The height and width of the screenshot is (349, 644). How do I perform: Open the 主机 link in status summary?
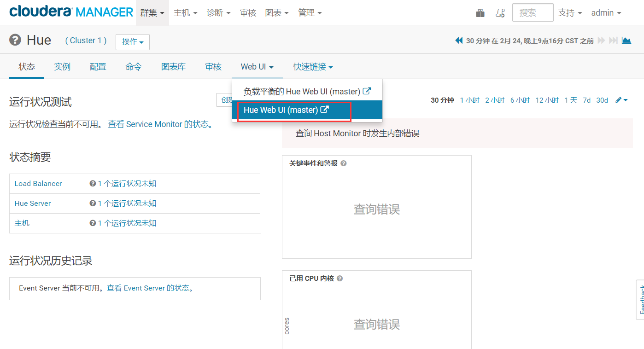tap(22, 223)
